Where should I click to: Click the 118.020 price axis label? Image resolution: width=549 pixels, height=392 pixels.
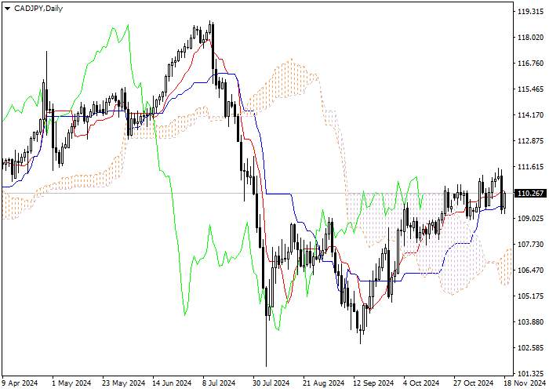pos(530,38)
